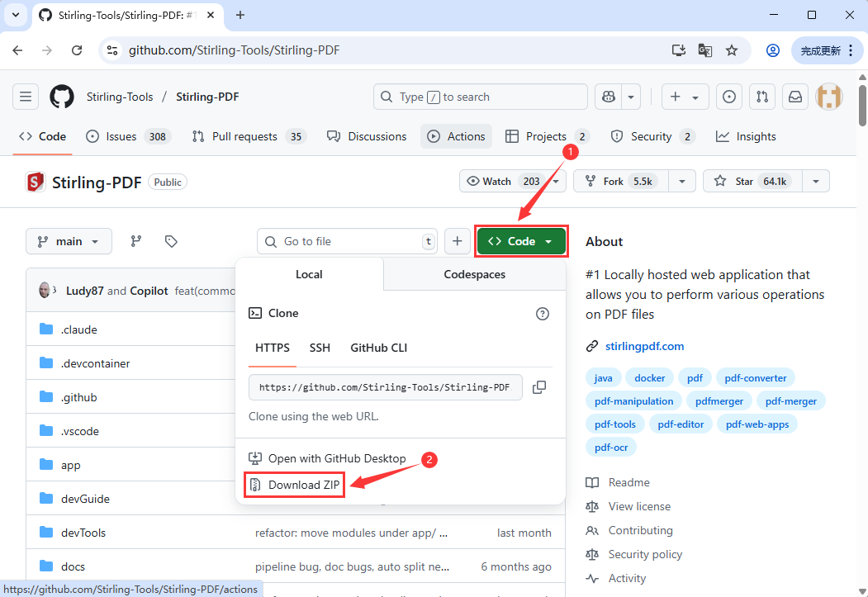View branches icon next to main
This screenshot has width=868, height=597.
point(136,241)
